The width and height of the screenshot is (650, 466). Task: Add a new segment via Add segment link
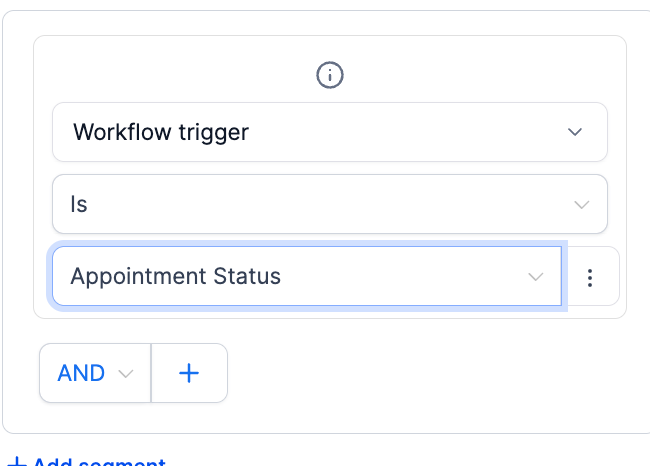coord(87,462)
